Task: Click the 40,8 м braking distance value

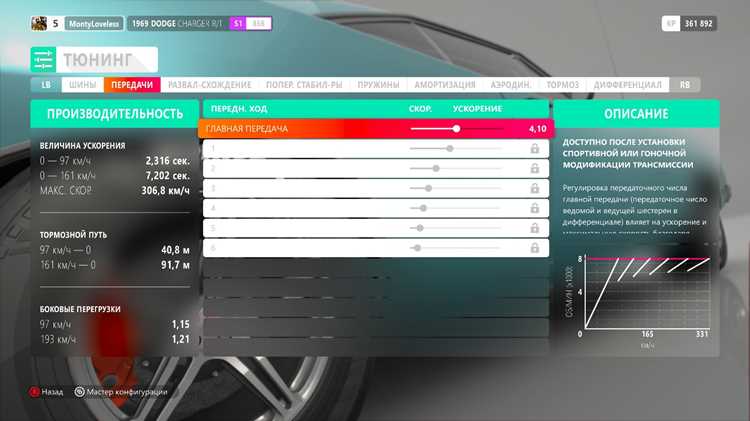Action: pos(176,250)
